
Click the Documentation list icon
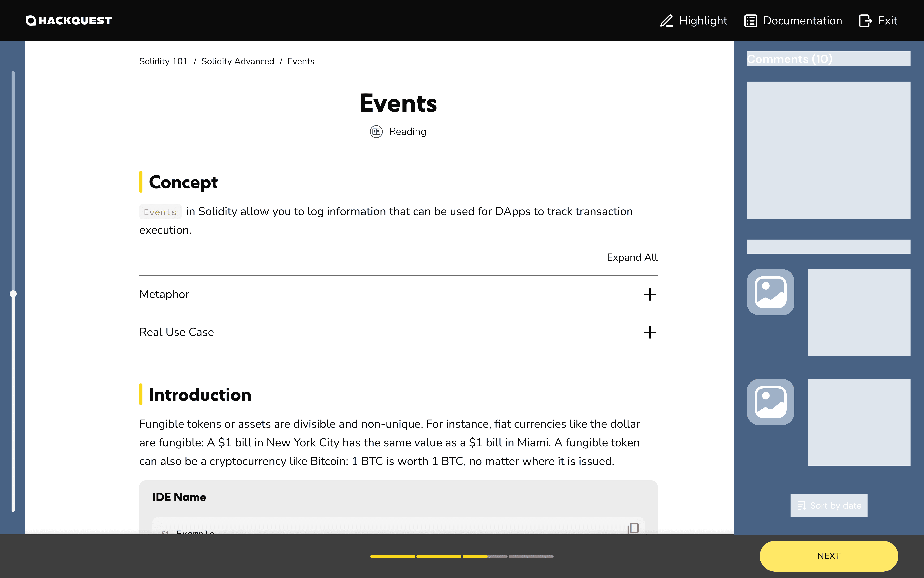750,21
